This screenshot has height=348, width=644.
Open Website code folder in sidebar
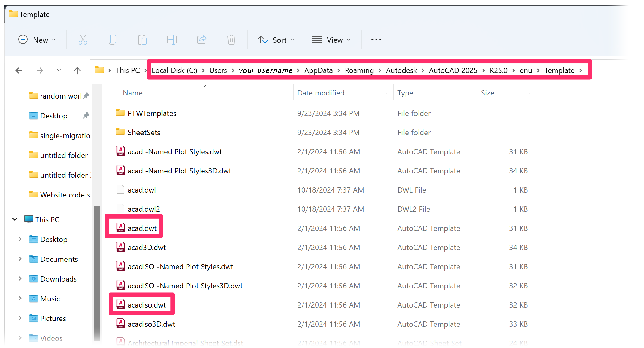click(x=60, y=195)
